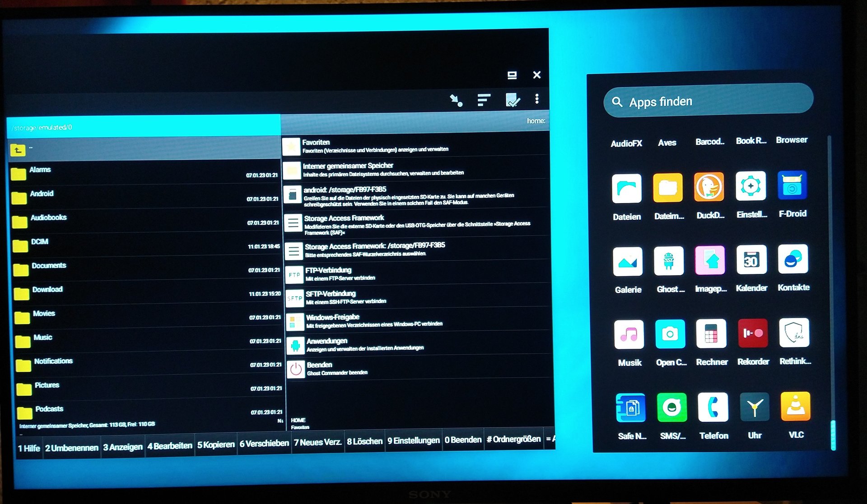
Task: Launch the Dateimanager app
Action: pos(667,188)
